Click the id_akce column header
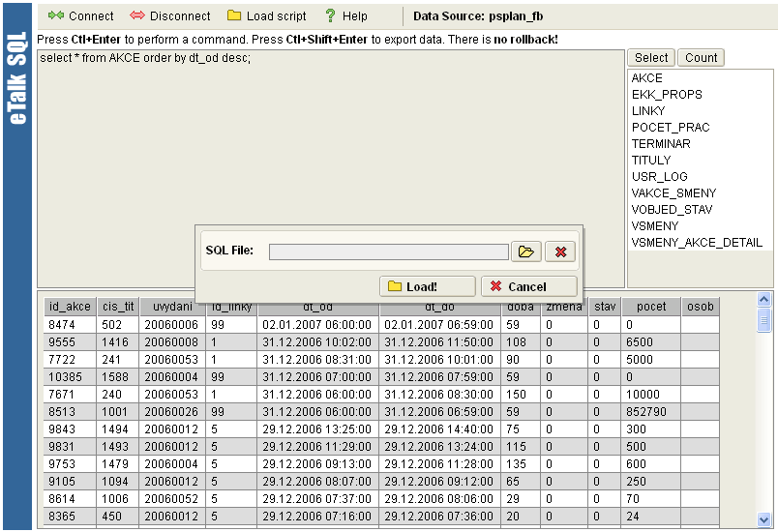 point(70,307)
